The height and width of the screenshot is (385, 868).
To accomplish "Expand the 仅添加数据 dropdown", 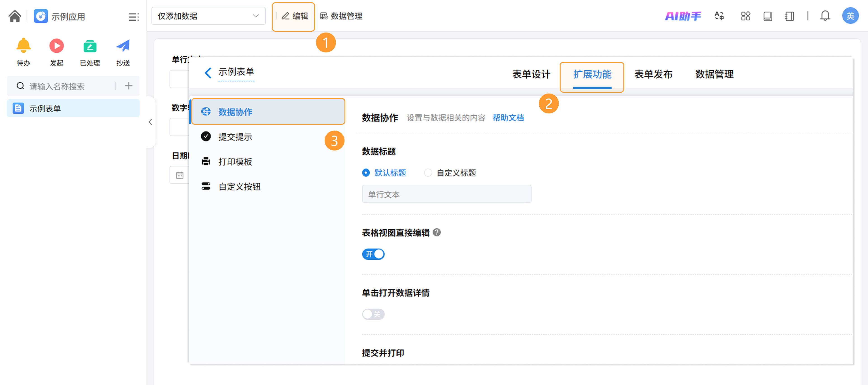I will click(208, 16).
